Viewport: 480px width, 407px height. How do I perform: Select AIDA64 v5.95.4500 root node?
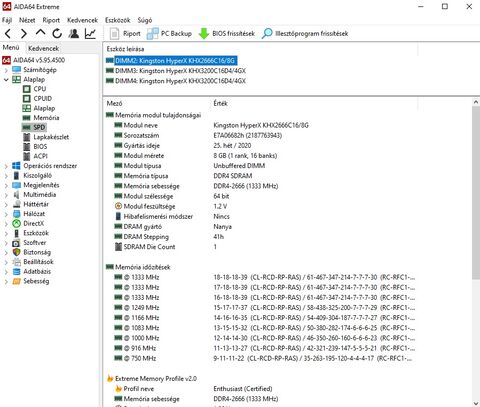[39, 60]
